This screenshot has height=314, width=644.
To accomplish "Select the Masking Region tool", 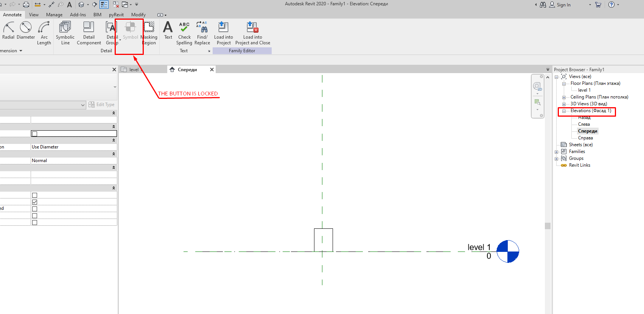I will 149,33.
